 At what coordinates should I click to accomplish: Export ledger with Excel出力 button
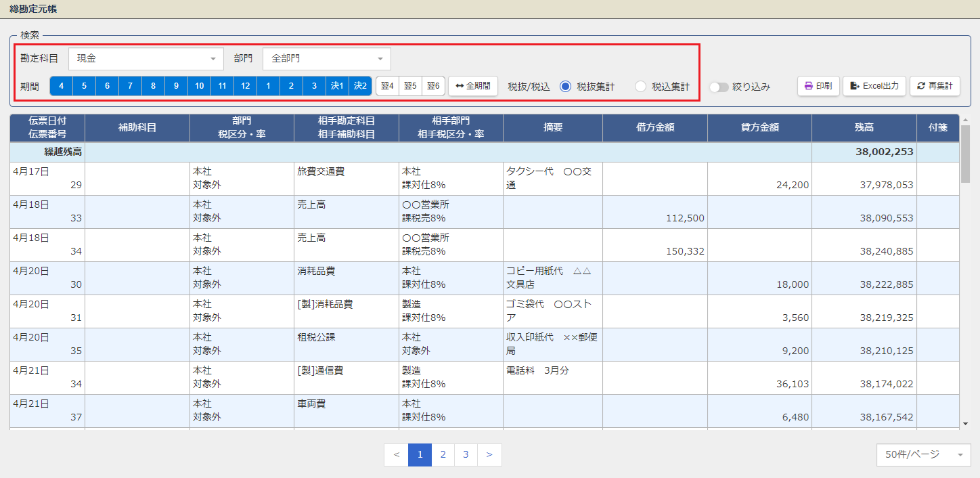pos(874,86)
